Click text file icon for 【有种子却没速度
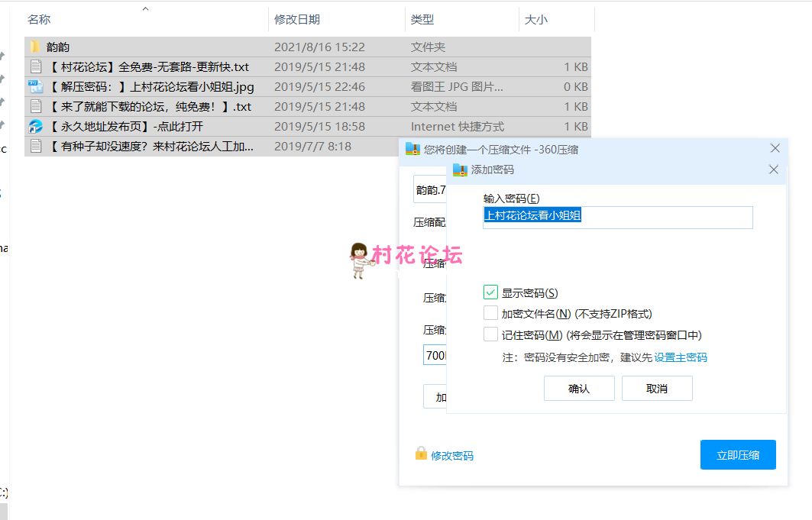The height and width of the screenshot is (520, 812). [36, 147]
